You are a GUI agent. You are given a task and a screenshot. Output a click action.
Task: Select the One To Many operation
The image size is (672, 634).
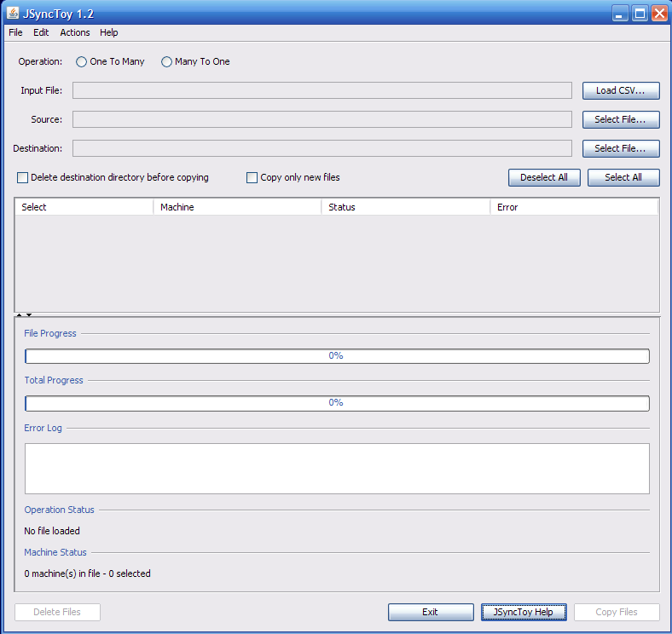click(x=82, y=61)
